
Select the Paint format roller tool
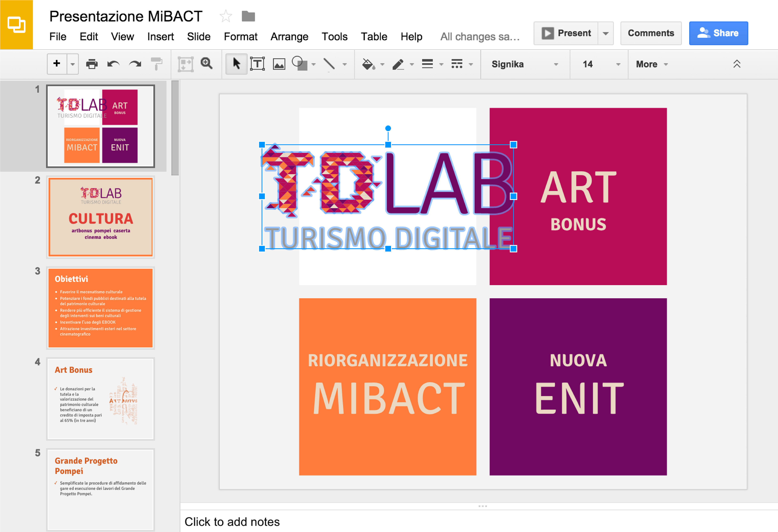click(x=156, y=64)
